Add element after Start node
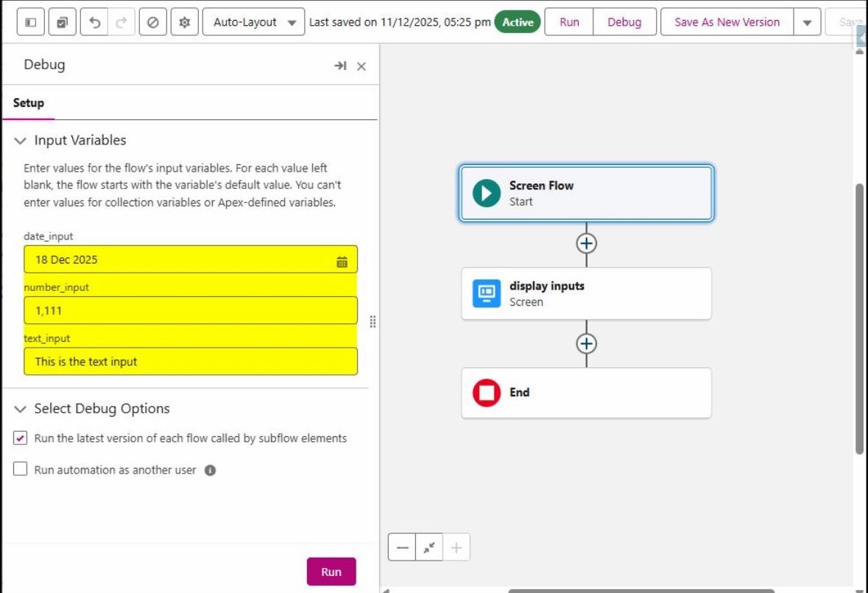This screenshot has height=593, width=868. tap(586, 243)
